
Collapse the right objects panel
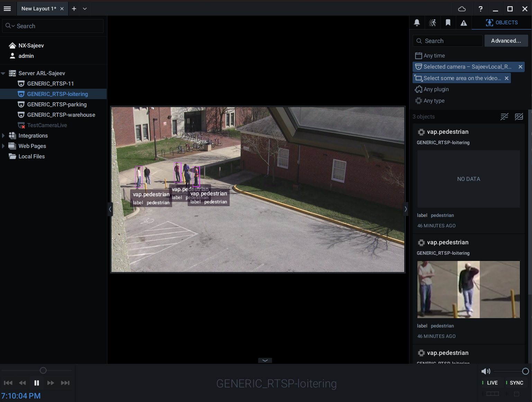point(406,209)
